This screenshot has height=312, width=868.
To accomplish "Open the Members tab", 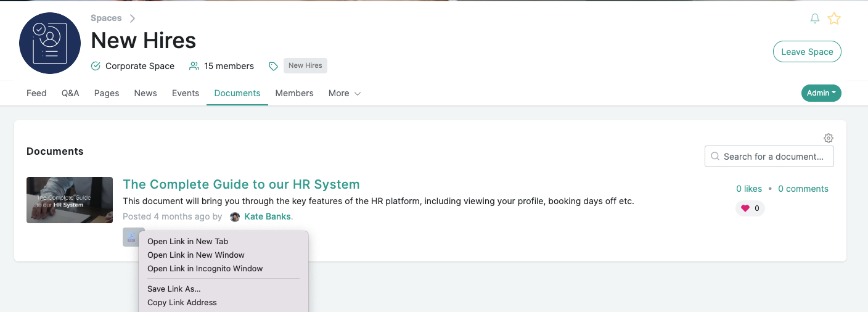I will [x=294, y=93].
